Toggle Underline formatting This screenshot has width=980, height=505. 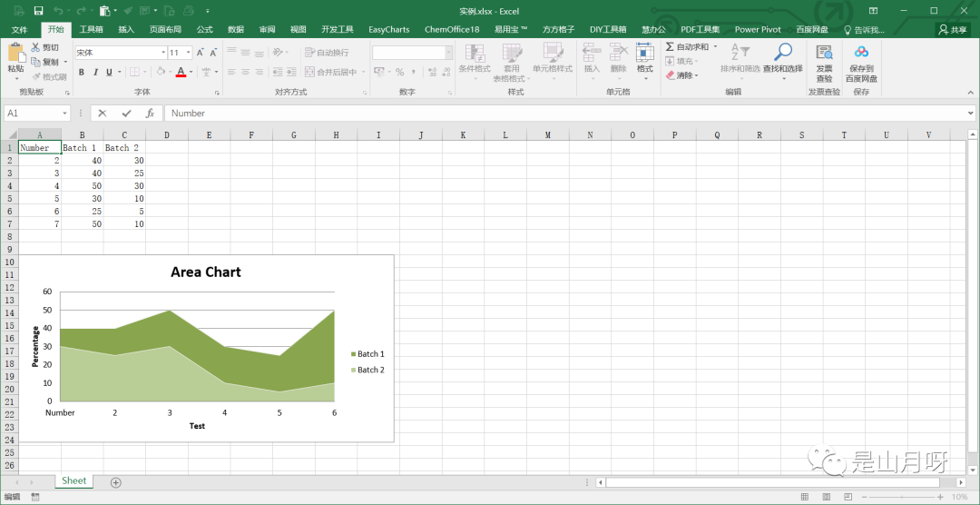[x=110, y=72]
